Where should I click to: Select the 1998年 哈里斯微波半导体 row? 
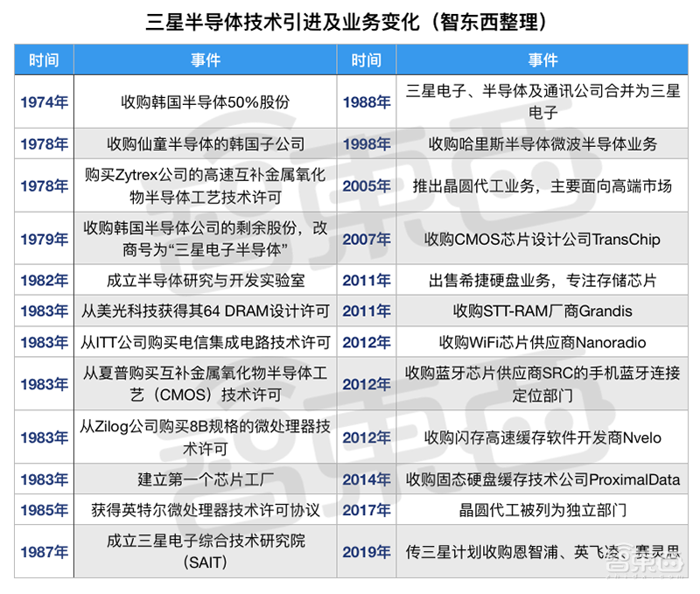click(543, 144)
